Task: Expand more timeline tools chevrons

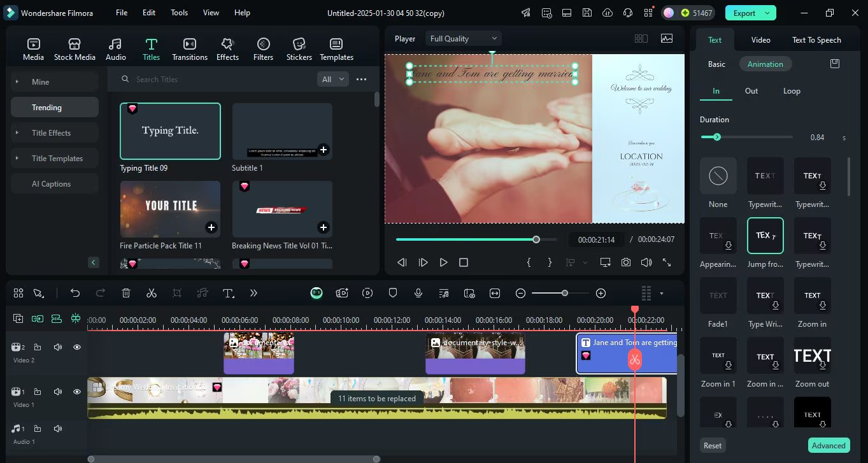Action: click(253, 293)
